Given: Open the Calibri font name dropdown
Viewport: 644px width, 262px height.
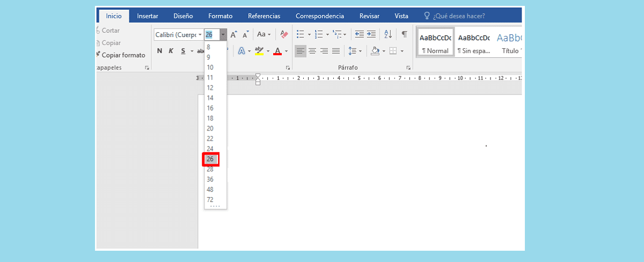Looking at the screenshot, I should pos(200,35).
